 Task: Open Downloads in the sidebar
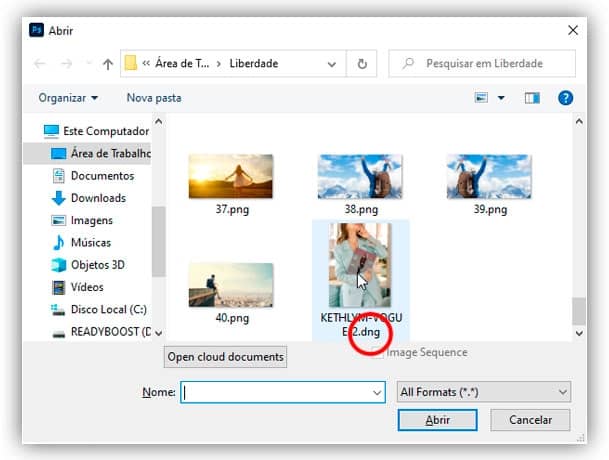[x=98, y=198]
